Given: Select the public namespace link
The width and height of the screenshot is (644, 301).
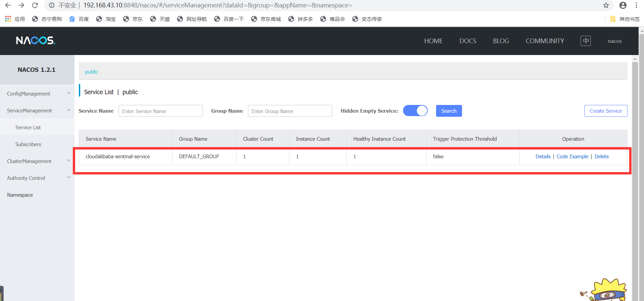Looking at the screenshot, I should tap(91, 72).
